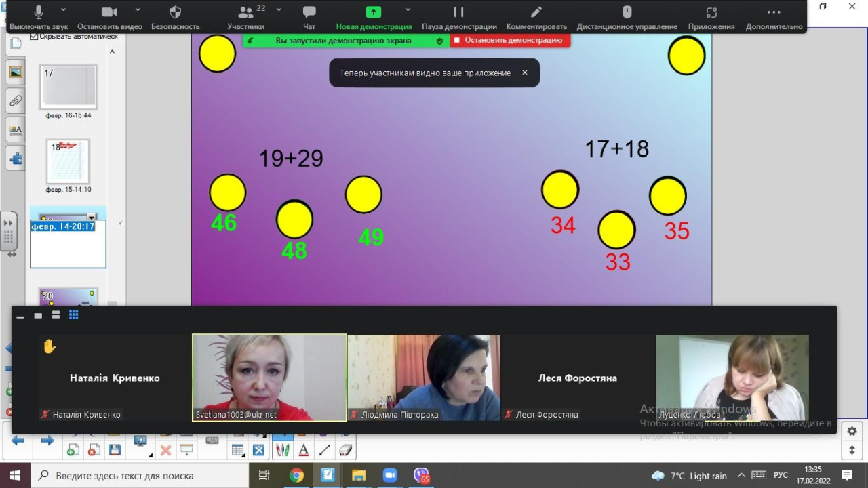This screenshot has height=488, width=868.
Task: Open the Чат panel
Action: pyautogui.click(x=309, y=18)
